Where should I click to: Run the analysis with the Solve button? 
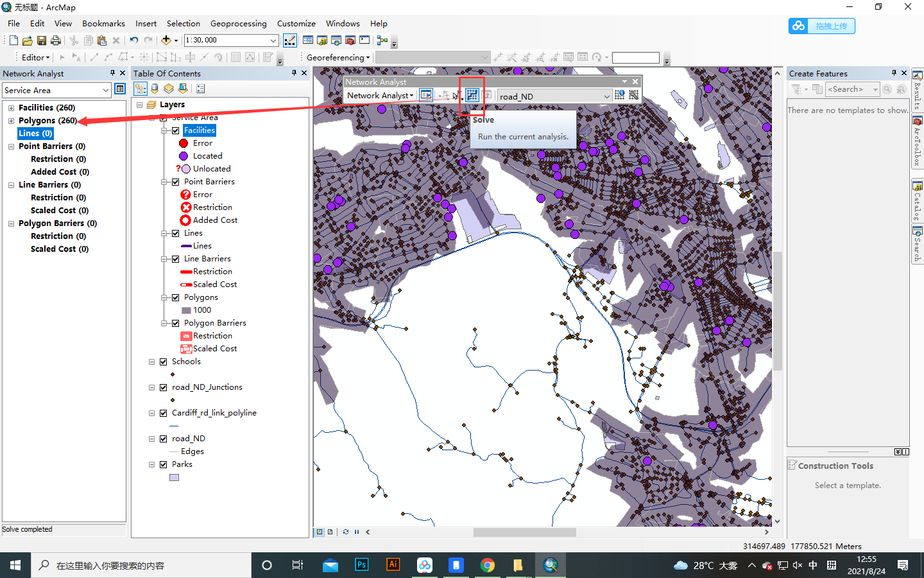click(x=472, y=94)
